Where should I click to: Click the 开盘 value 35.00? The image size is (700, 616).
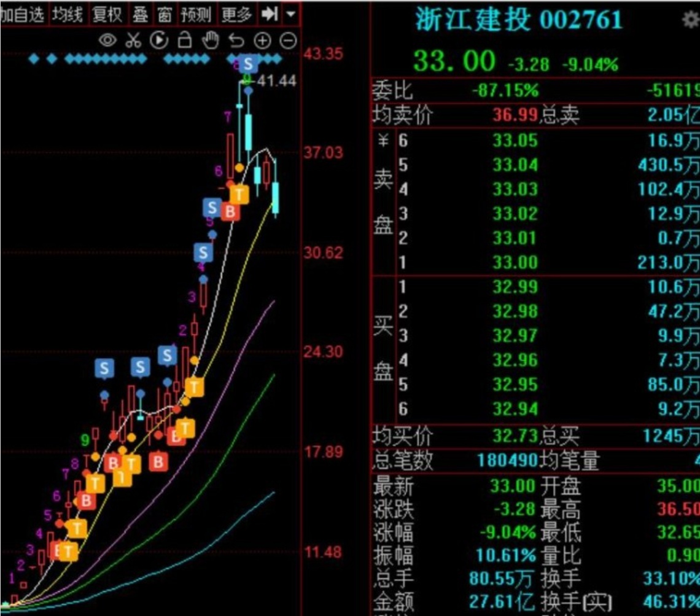(x=679, y=486)
